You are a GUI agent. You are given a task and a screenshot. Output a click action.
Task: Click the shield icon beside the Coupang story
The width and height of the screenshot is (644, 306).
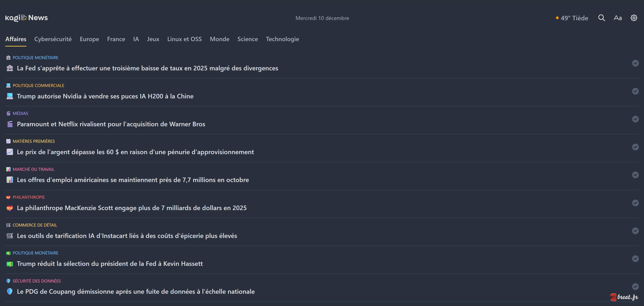(10, 292)
